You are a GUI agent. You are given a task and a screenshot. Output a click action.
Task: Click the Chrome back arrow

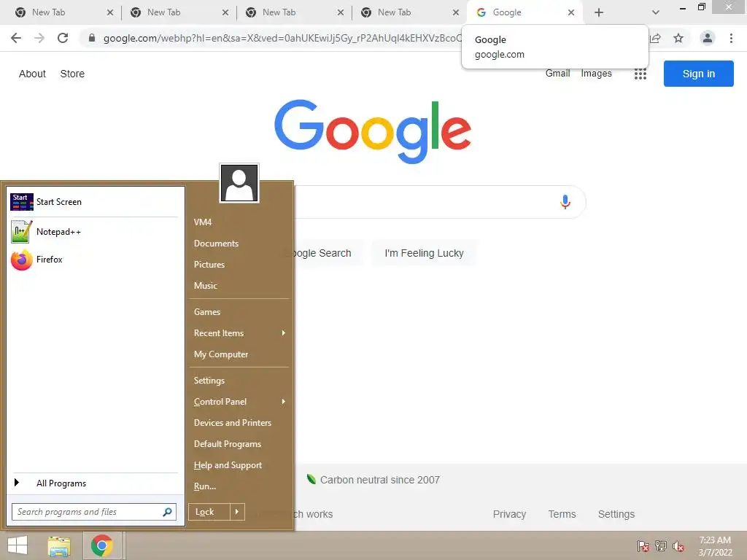16,38
